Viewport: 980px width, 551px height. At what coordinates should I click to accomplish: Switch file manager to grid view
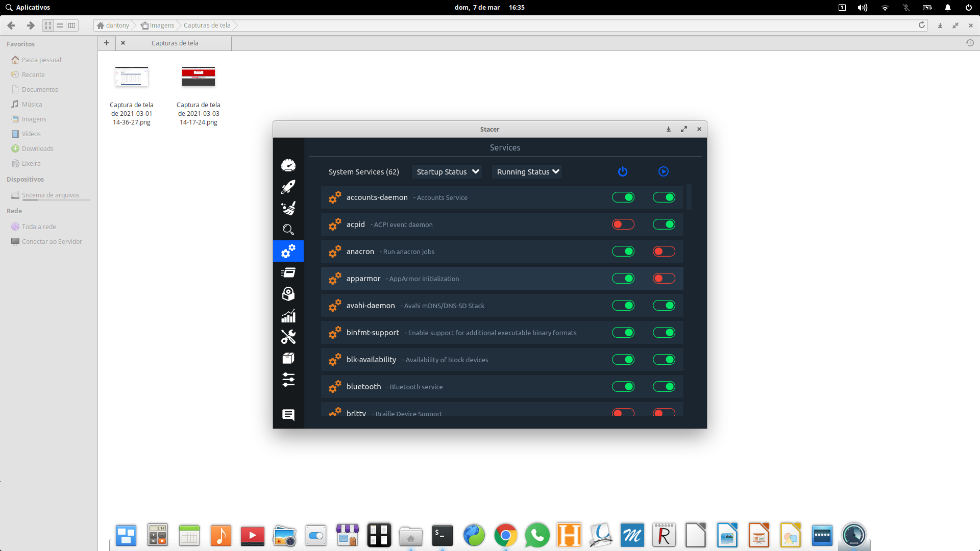48,25
